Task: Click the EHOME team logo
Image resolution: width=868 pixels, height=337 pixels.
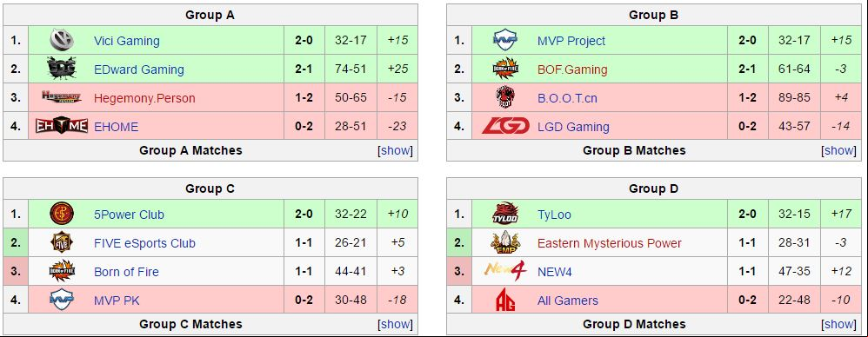Action: point(62,127)
